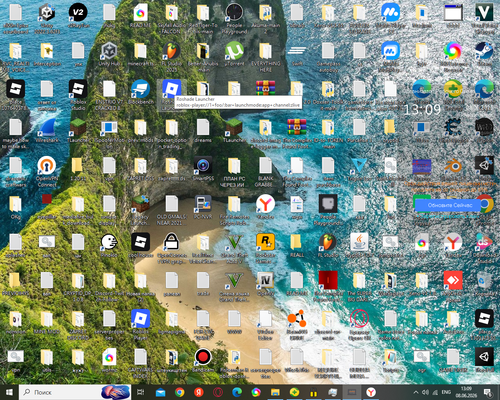Open Microsoft Edge from the taskbar
This screenshot has height=400, width=500.
237,392
